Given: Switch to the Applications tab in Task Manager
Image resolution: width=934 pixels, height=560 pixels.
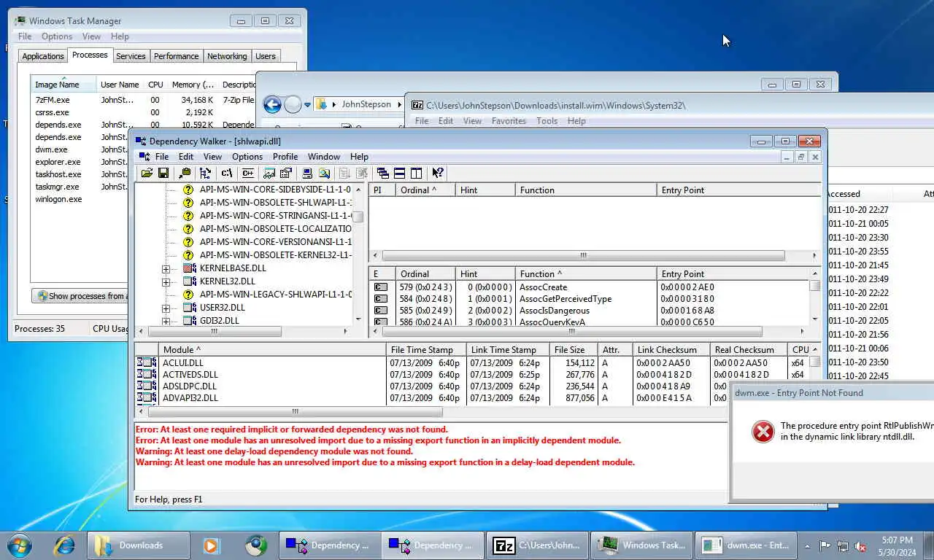Looking at the screenshot, I should click(43, 56).
